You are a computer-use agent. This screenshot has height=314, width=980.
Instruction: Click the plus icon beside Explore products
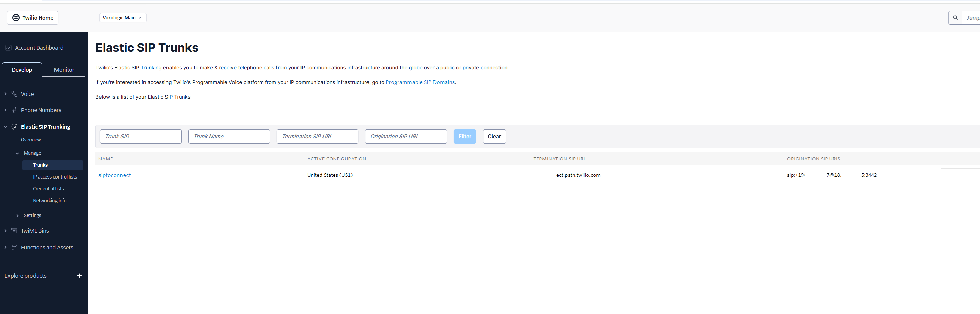80,276
